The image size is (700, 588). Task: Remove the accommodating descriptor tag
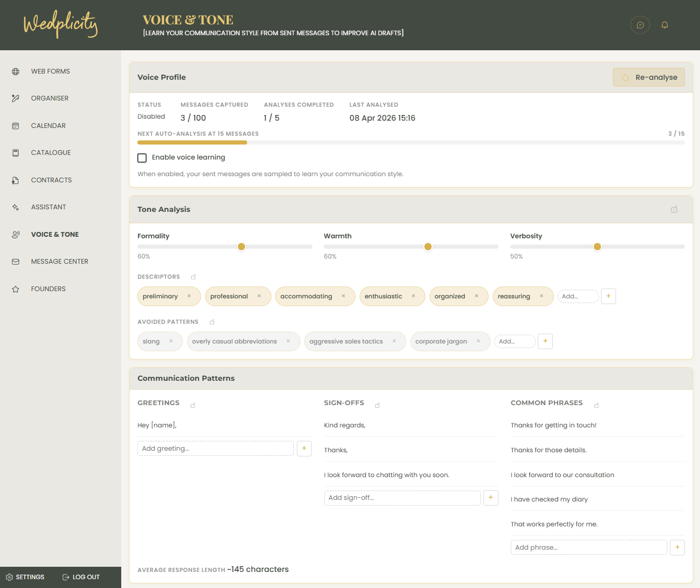[344, 296]
